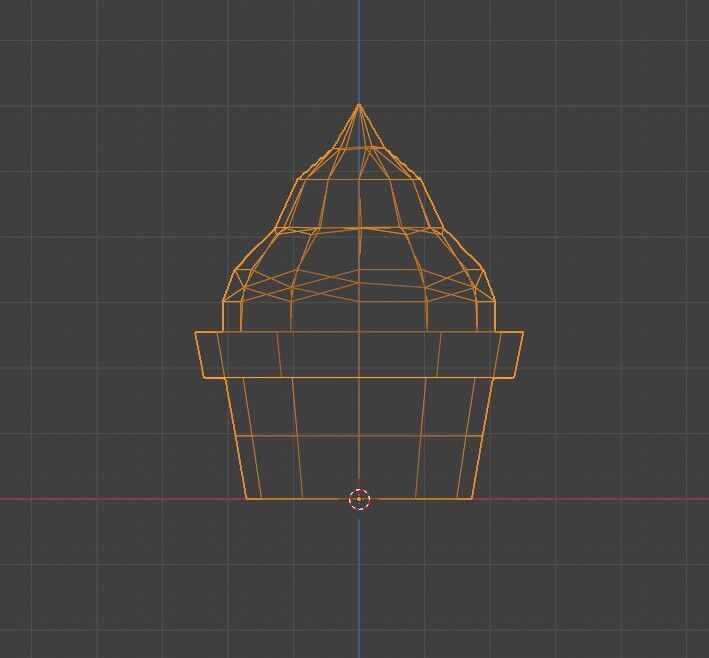Viewport: 709px width, 658px height.
Task: Click the 3D cursor at the object origin
Action: coord(359,499)
